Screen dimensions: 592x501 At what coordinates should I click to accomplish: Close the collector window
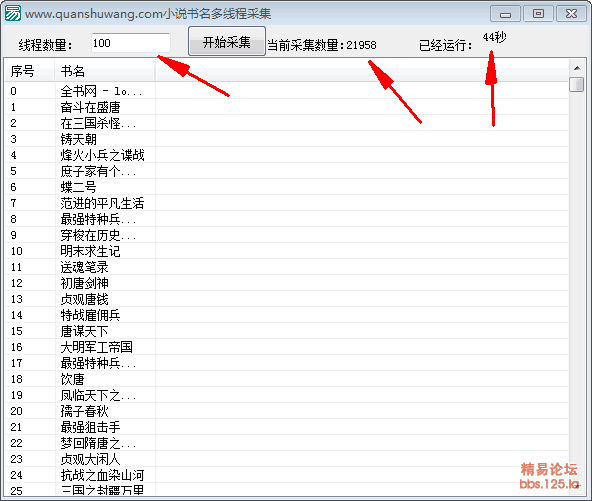click(571, 14)
